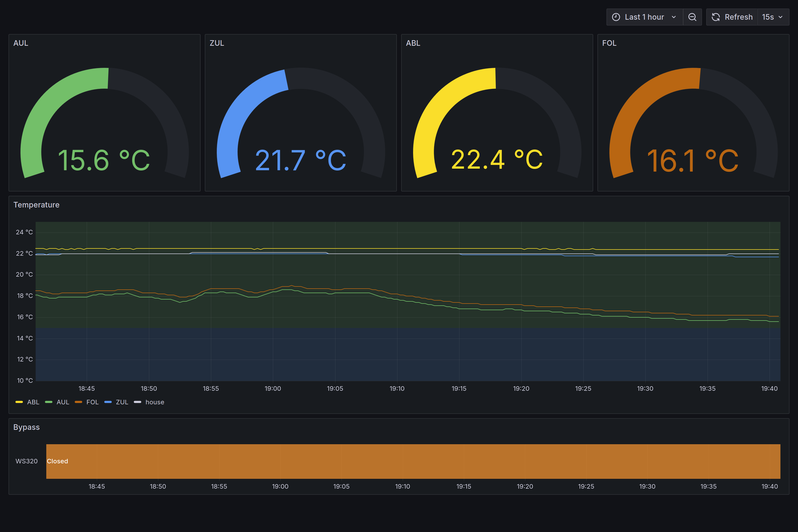Expand the 15s refresh interval dropdown
This screenshot has height=532, width=798.
[x=772, y=17]
